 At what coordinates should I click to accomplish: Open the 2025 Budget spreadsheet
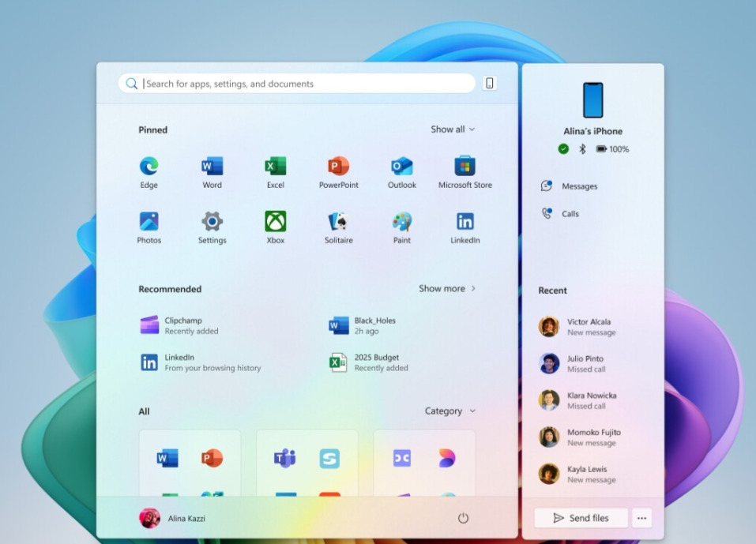pos(369,362)
